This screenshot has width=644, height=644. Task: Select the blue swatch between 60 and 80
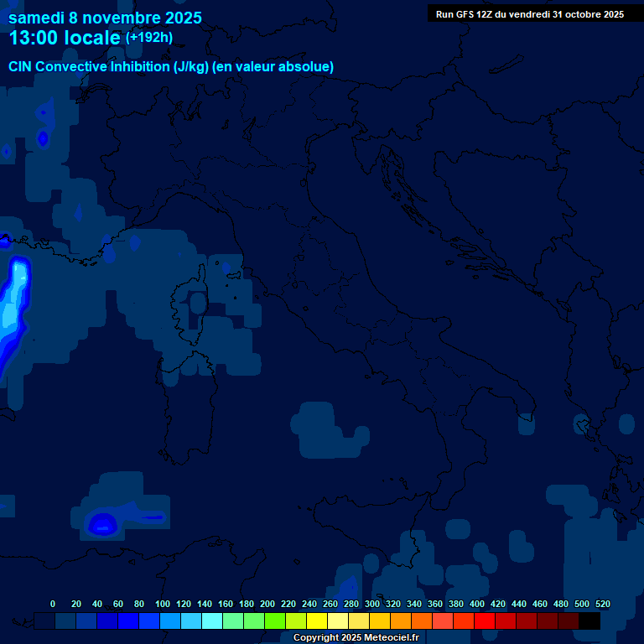coord(128,621)
